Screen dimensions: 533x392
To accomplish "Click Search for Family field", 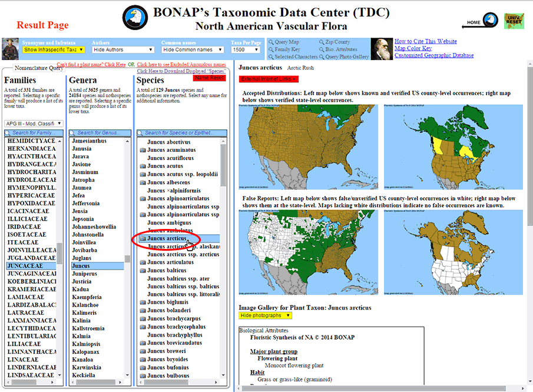I will point(34,133).
